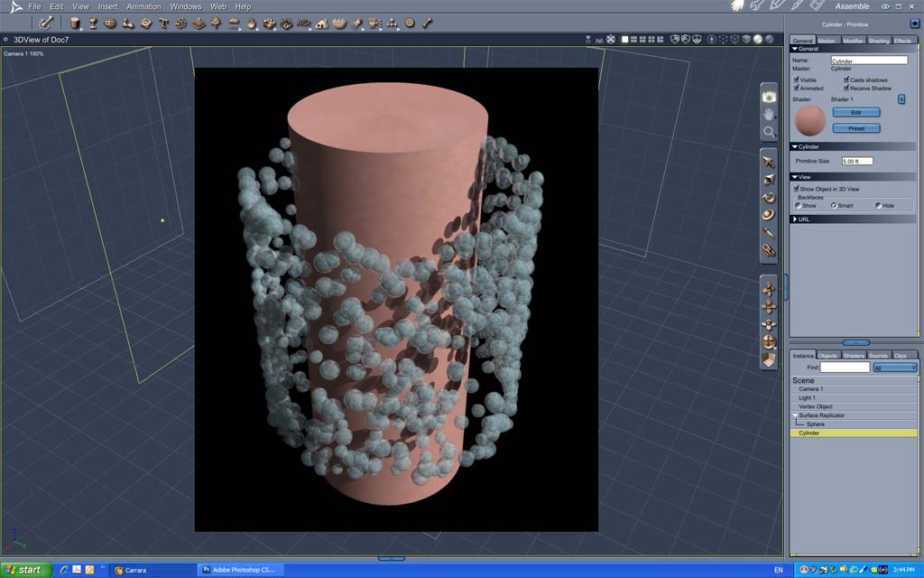Toggle Show Object in 3D View
Screen dimensions: 924x578
pos(796,189)
